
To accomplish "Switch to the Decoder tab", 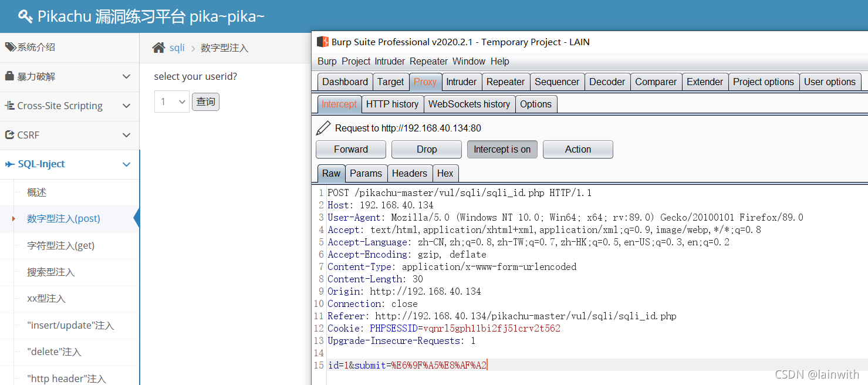I will (607, 82).
